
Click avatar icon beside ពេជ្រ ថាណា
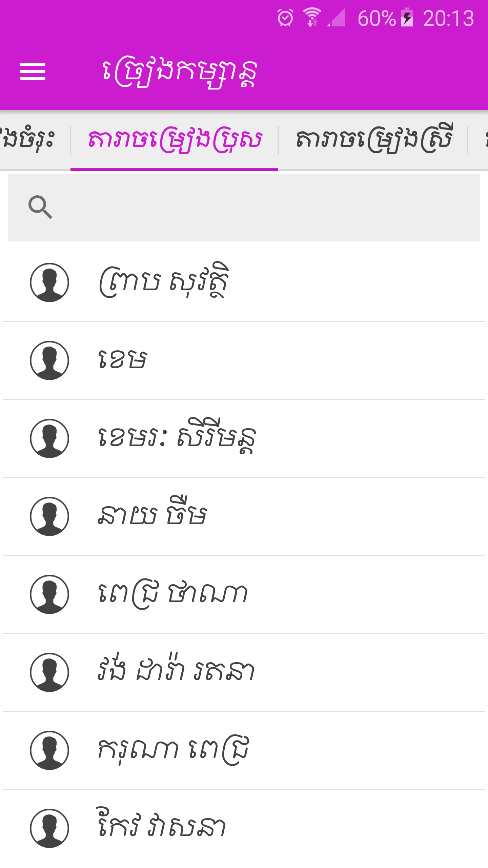49,594
